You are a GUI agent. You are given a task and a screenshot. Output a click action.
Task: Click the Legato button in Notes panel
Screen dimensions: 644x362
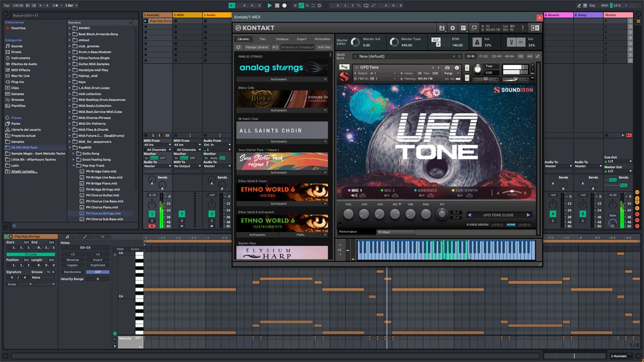(72, 265)
